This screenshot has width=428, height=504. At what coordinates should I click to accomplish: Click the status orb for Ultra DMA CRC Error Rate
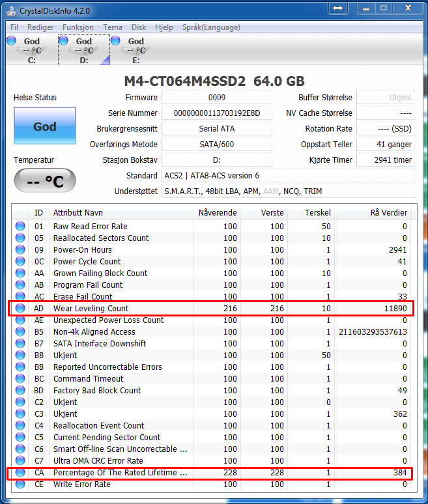(20, 460)
